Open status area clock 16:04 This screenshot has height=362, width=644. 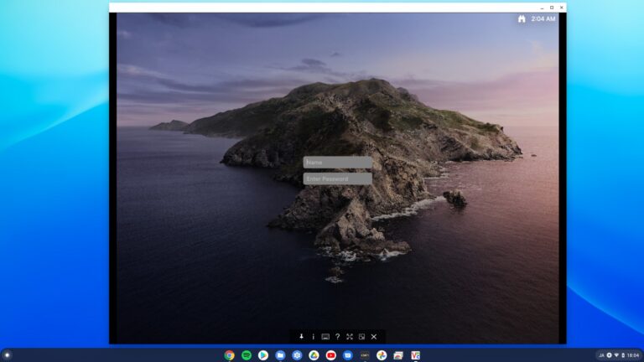[x=633, y=355]
